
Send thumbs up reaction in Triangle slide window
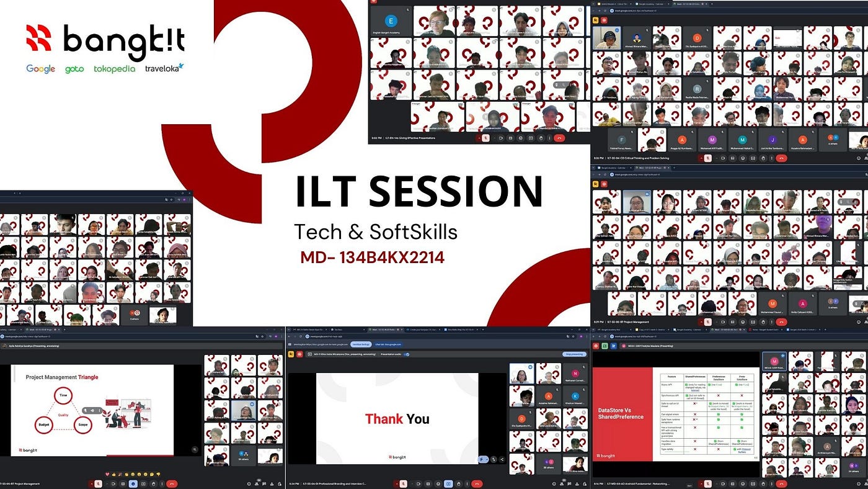[x=114, y=474]
